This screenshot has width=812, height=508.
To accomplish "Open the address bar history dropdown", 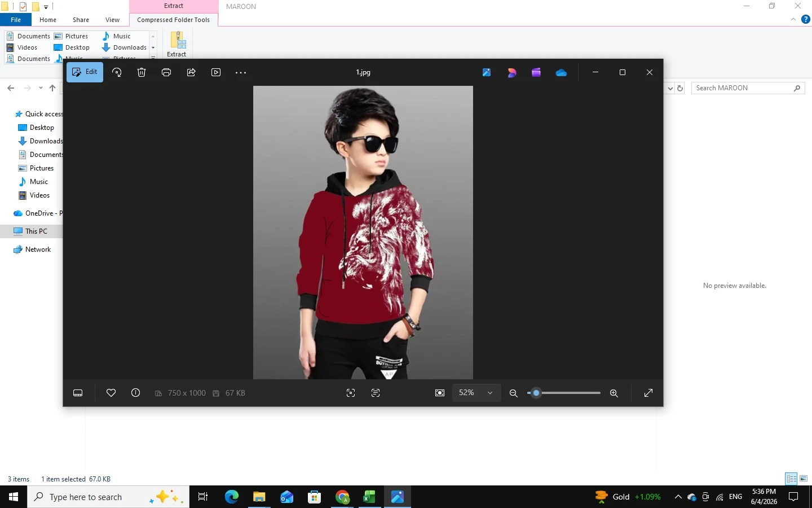I will click(x=670, y=88).
